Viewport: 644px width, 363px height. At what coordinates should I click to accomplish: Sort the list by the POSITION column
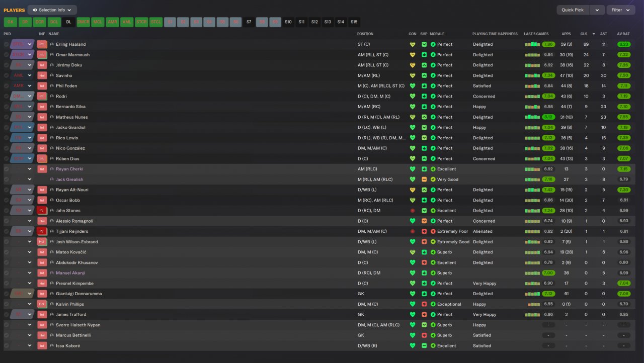pos(365,34)
